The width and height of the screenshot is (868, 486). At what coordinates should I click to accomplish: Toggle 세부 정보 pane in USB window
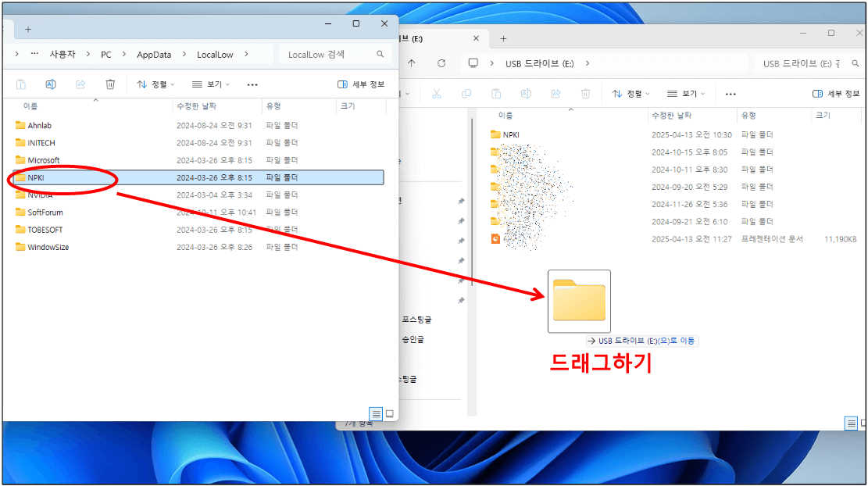coord(836,94)
